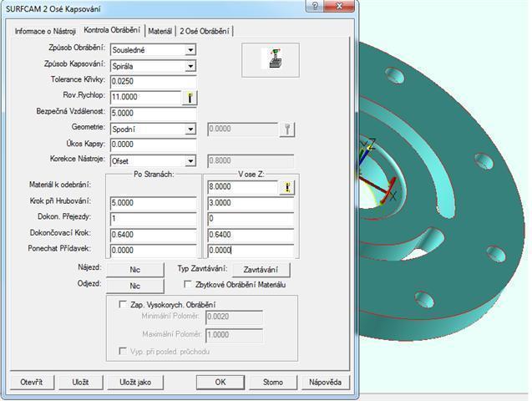
Task: Switch to Informace o Nástroji tab
Action: coord(45,31)
